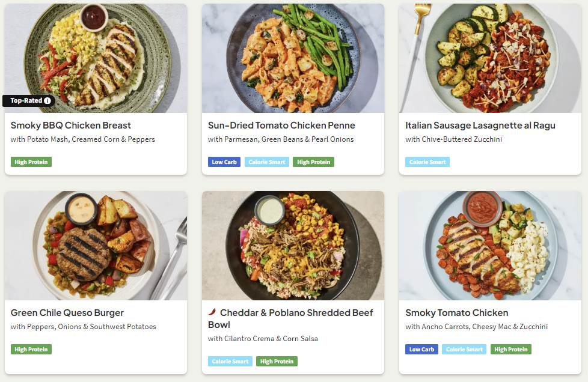Image resolution: width=588 pixels, height=382 pixels.
Task: Open the Cheddar & Poblano Beef Bowl photo
Action: (x=293, y=246)
